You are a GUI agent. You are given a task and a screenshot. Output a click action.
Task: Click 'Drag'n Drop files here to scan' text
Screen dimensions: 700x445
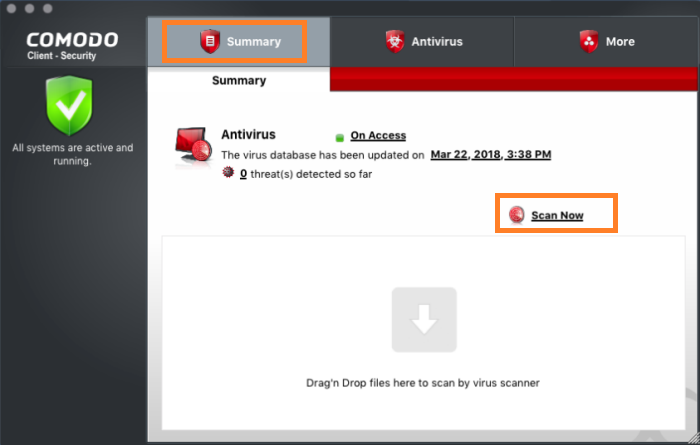pyautogui.click(x=423, y=383)
